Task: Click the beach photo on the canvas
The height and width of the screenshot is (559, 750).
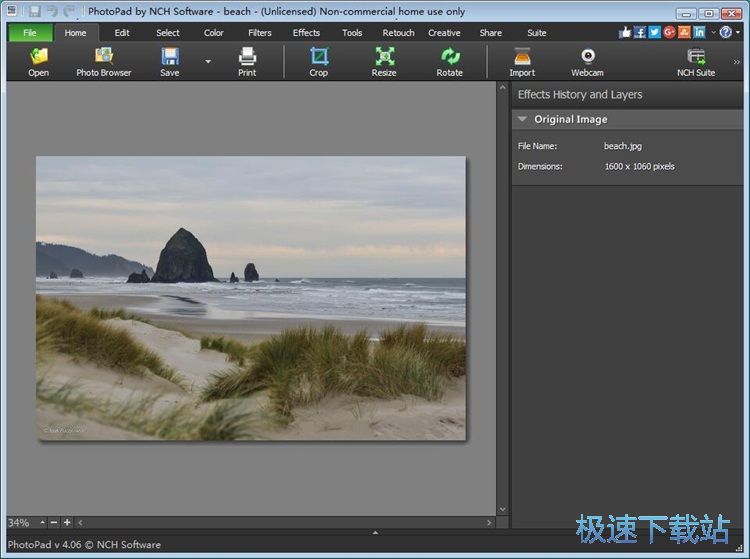Action: point(251,298)
